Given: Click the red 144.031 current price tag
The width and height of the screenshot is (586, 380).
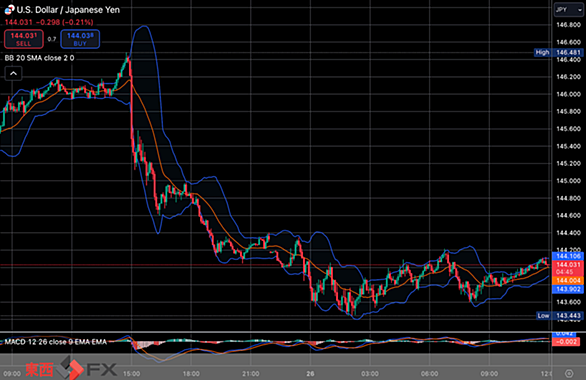Looking at the screenshot, I should click(x=568, y=265).
